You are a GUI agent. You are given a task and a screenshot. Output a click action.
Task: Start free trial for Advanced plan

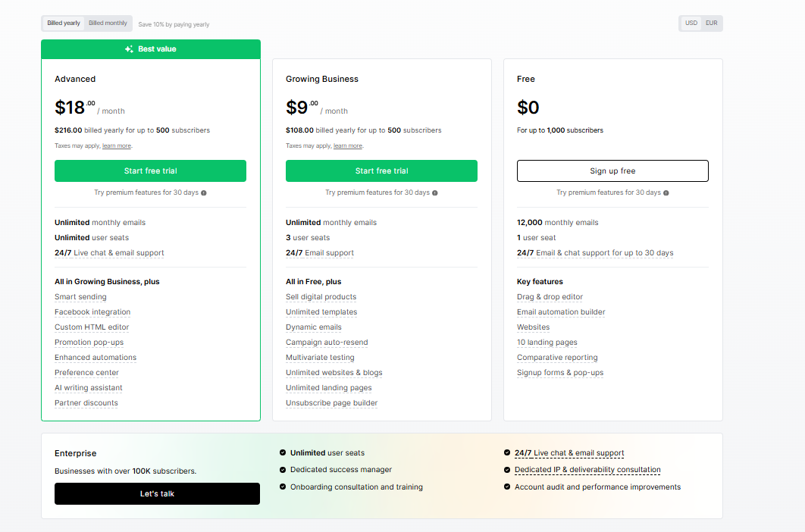pos(150,171)
